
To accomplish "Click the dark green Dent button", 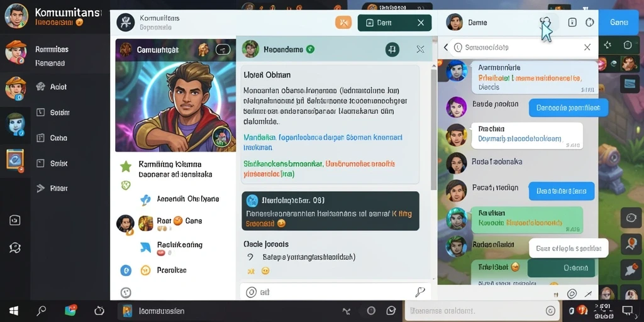I will (x=395, y=23).
